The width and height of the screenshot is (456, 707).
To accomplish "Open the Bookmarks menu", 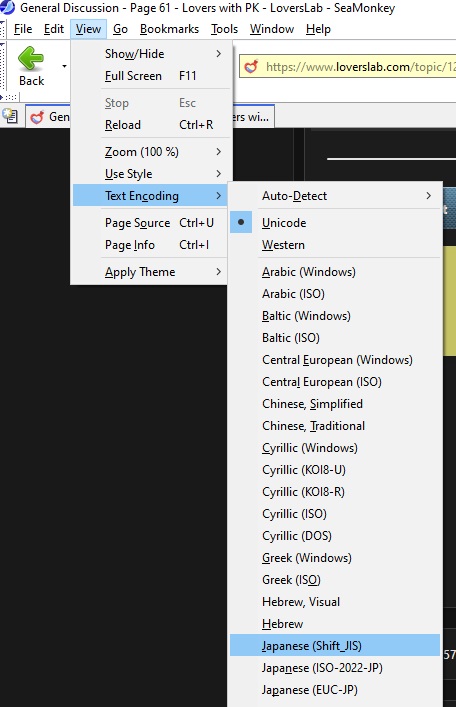I will tap(170, 29).
